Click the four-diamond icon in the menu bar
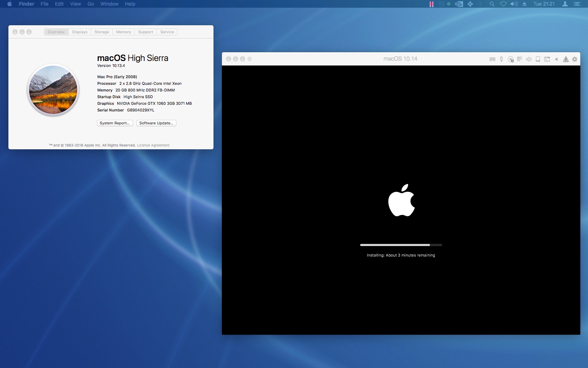This screenshot has height=368, width=588. tap(470, 4)
